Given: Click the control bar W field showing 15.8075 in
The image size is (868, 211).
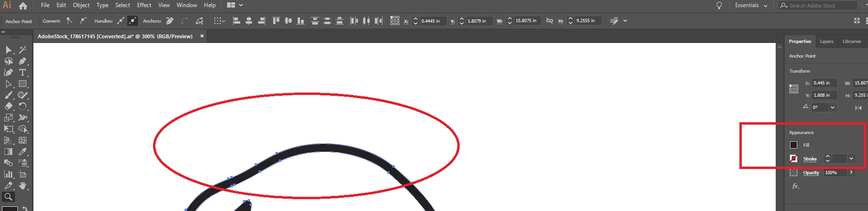Looking at the screenshot, I should point(527,21).
